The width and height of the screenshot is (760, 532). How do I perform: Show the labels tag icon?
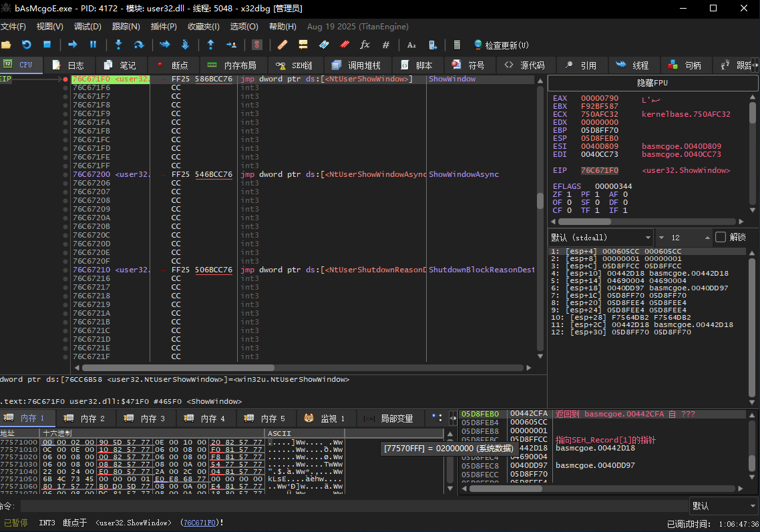(324, 45)
